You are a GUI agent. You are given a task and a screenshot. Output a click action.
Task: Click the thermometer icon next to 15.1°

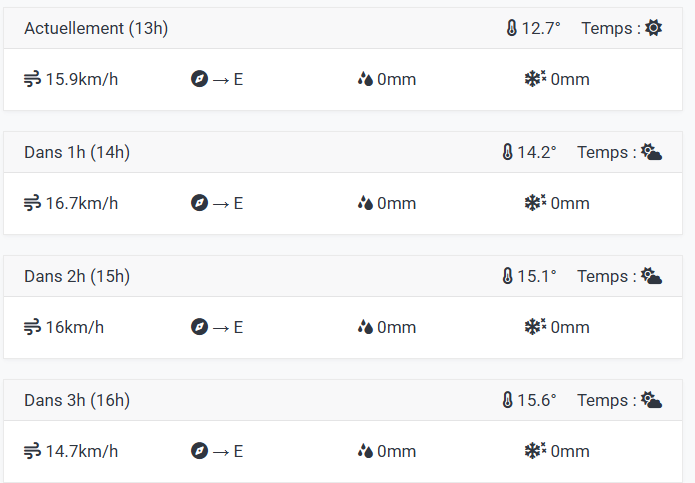[x=508, y=276]
